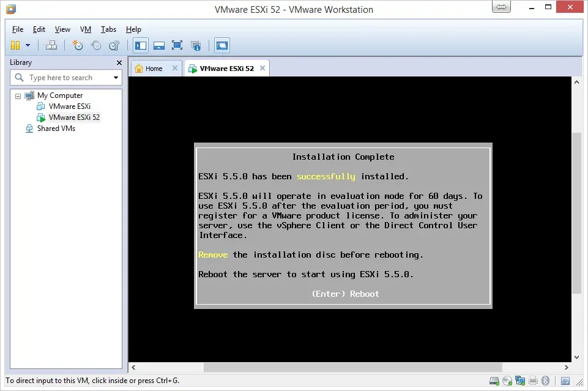The image size is (588, 391).
Task: Click the VMware ESXi VM tree icon
Action: pos(40,106)
